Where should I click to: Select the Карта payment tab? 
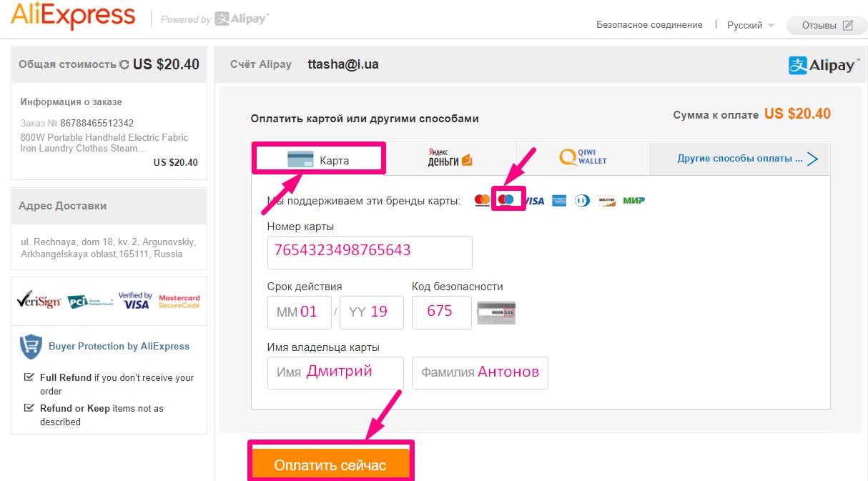[x=318, y=159]
